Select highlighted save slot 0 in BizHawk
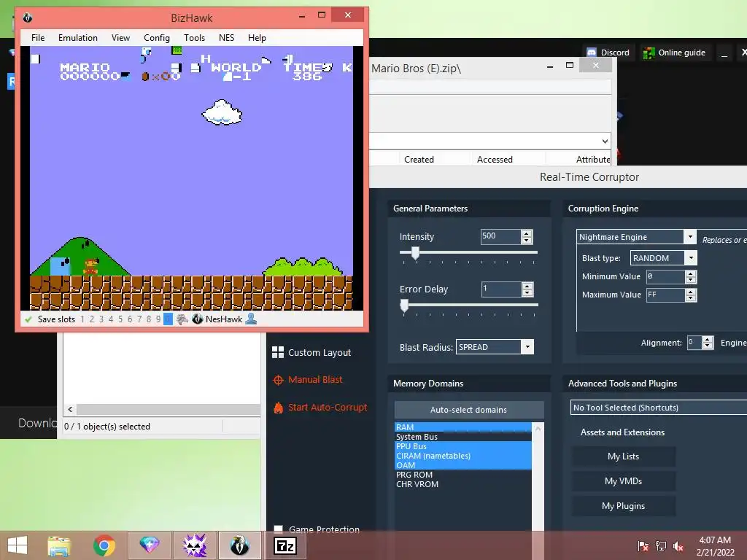The height and width of the screenshot is (560, 747). coord(168,319)
